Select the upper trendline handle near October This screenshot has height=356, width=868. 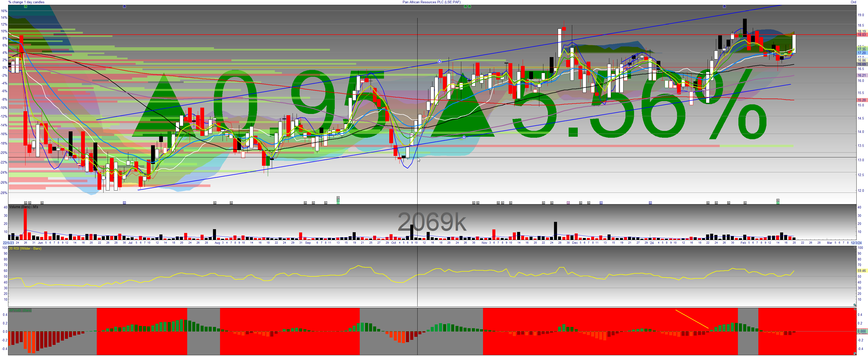439,61
